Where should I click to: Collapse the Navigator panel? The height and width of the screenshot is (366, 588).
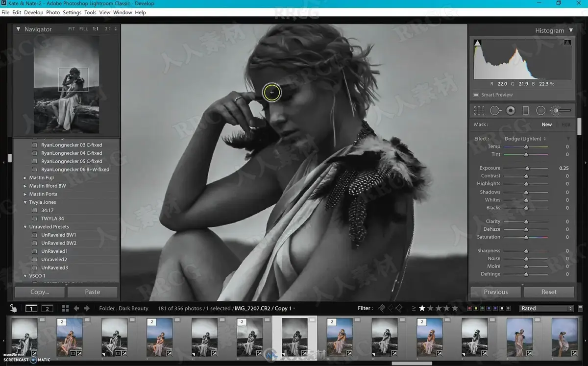19,29
